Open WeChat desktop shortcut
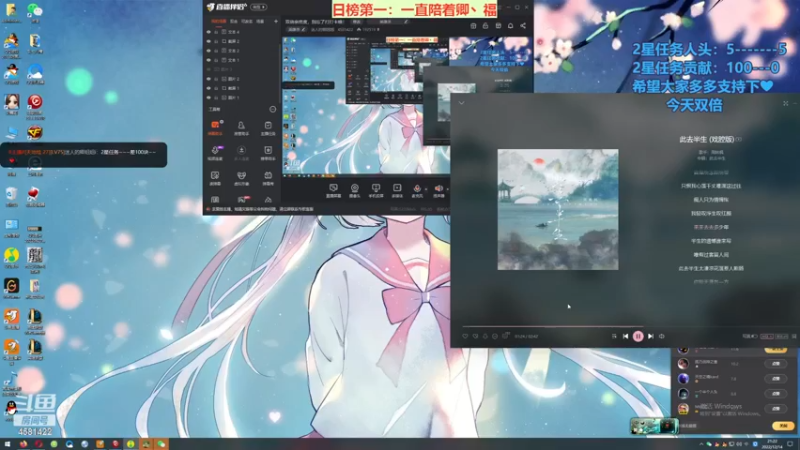Viewport: 800px width, 450px height. pos(35,12)
